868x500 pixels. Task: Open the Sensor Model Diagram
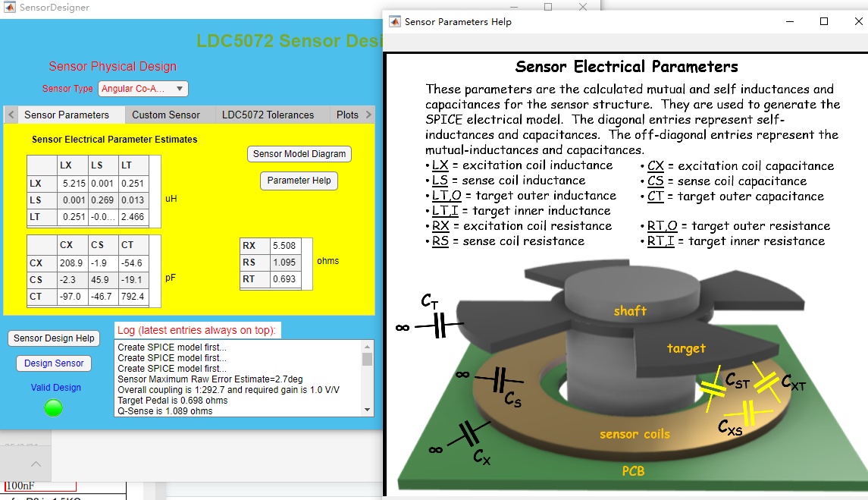(x=299, y=154)
